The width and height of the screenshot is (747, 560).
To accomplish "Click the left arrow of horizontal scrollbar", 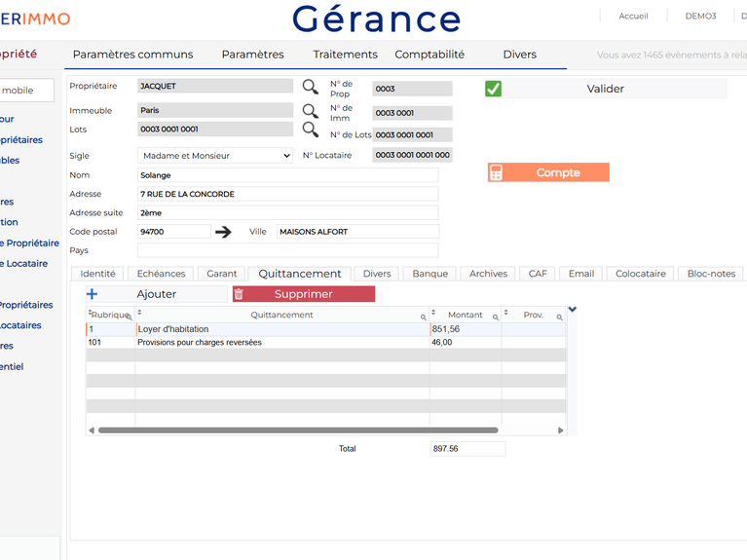I will click(x=92, y=430).
